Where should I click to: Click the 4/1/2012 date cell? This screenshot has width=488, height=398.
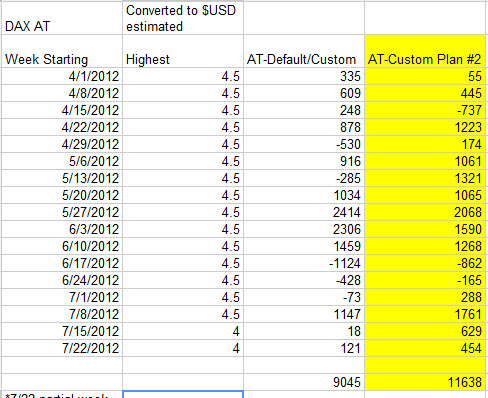[62, 76]
